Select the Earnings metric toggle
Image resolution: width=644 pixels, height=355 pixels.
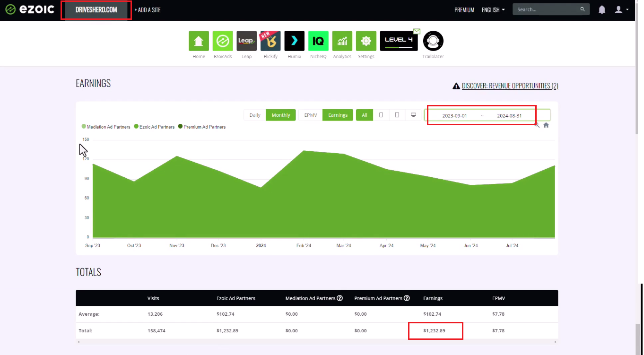pos(338,115)
